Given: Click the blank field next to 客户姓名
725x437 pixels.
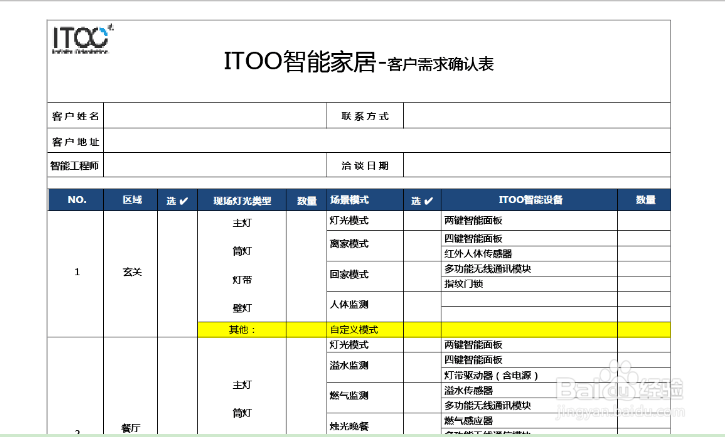Looking at the screenshot, I should click(x=215, y=116).
